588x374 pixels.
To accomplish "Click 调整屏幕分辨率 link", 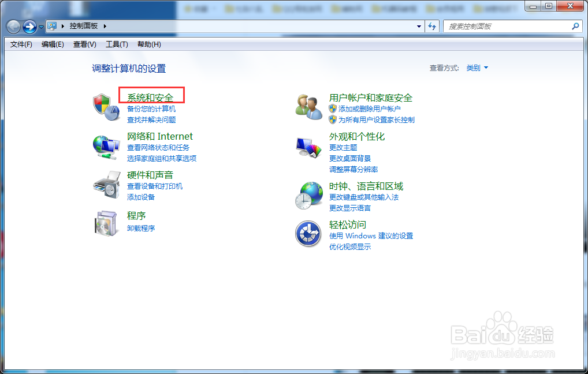I will 353,169.
